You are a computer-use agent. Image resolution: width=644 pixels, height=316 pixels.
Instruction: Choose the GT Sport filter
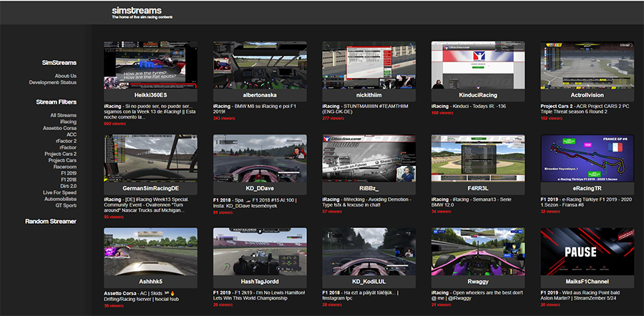pos(67,205)
